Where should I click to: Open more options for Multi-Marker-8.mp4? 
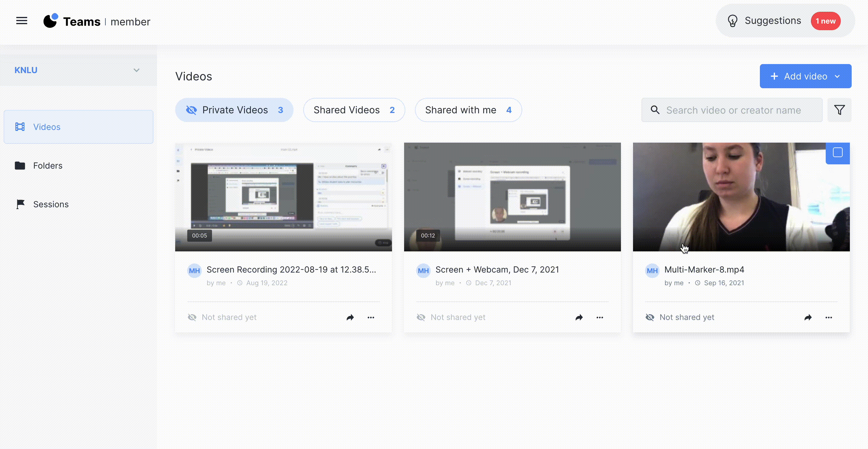[x=828, y=317]
